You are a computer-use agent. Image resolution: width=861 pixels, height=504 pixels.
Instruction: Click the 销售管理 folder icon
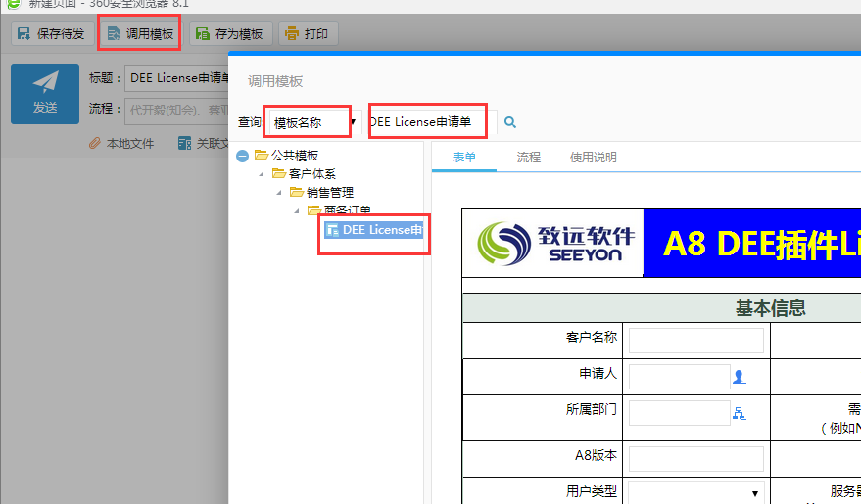(297, 192)
